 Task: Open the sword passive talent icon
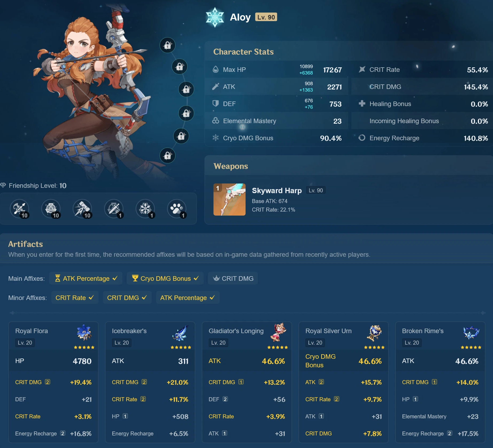[114, 209]
